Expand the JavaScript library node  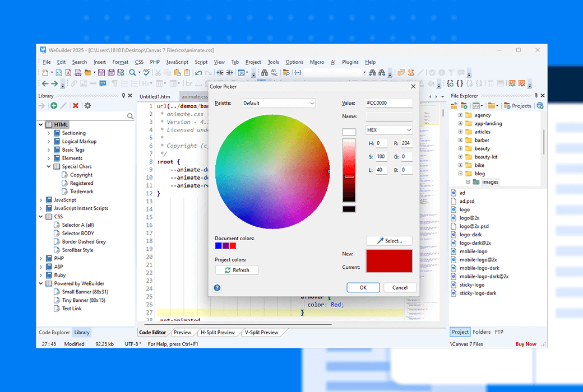coord(41,200)
